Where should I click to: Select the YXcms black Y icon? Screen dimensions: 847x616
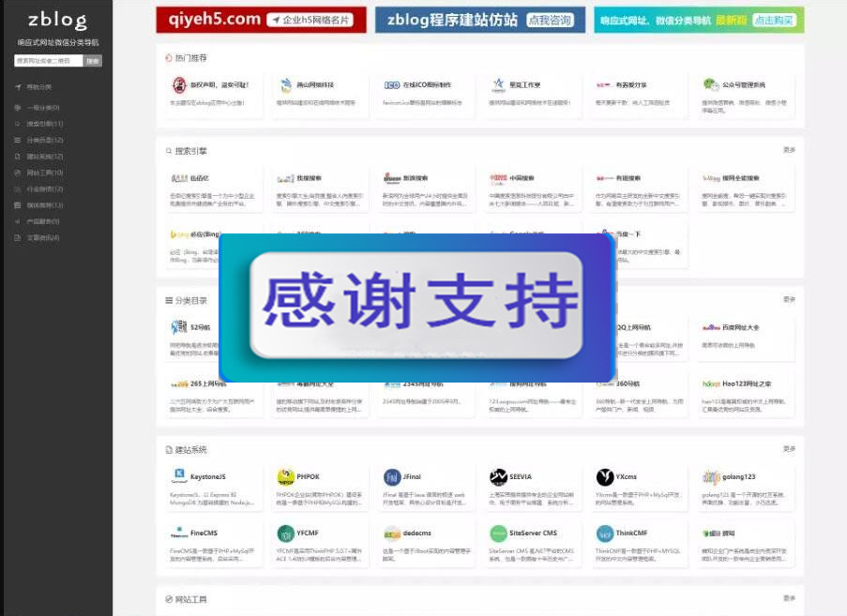tap(605, 476)
